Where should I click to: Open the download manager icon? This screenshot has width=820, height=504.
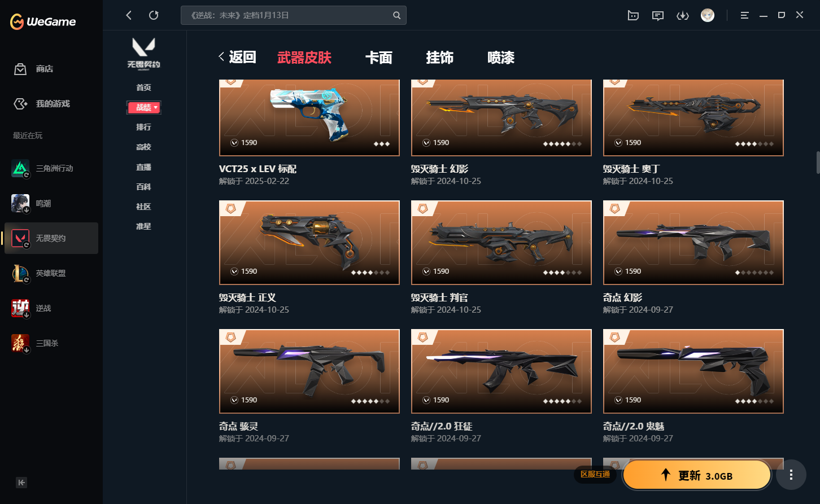tap(683, 16)
